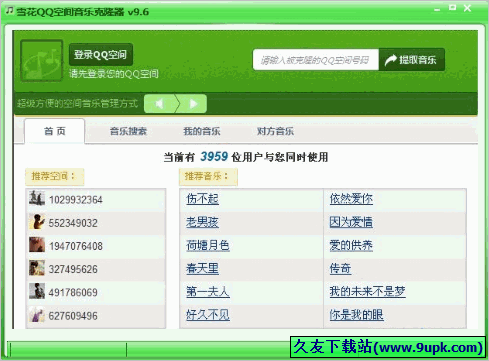Click the 超级方便的空间音乐管理方式 text
The width and height of the screenshot is (489, 361).
coord(77,104)
